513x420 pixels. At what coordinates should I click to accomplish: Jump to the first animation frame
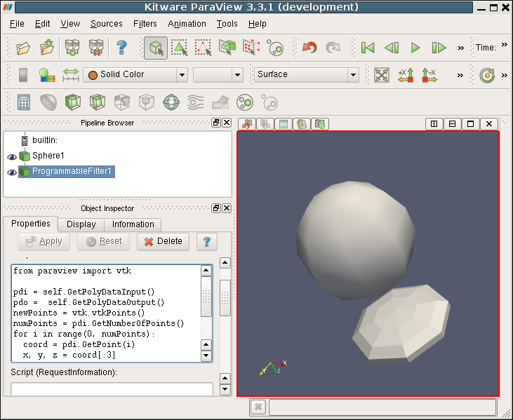pyautogui.click(x=368, y=48)
